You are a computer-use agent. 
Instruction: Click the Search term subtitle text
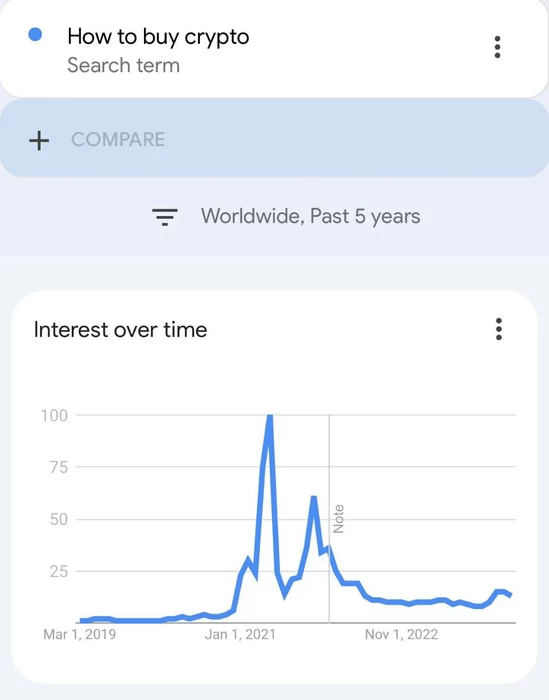tap(124, 65)
